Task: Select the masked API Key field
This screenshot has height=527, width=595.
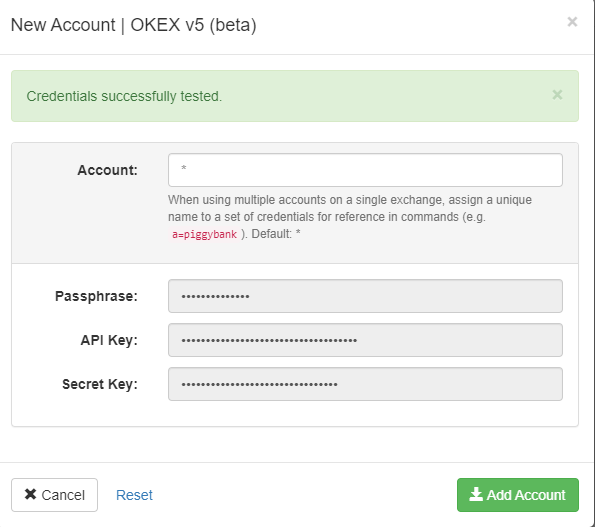Action: [x=365, y=340]
